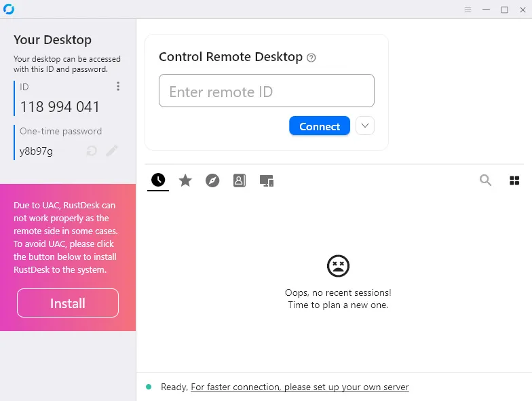The width and height of the screenshot is (532, 401).
Task: Switch to the Accessible devices tab
Action: (266, 180)
